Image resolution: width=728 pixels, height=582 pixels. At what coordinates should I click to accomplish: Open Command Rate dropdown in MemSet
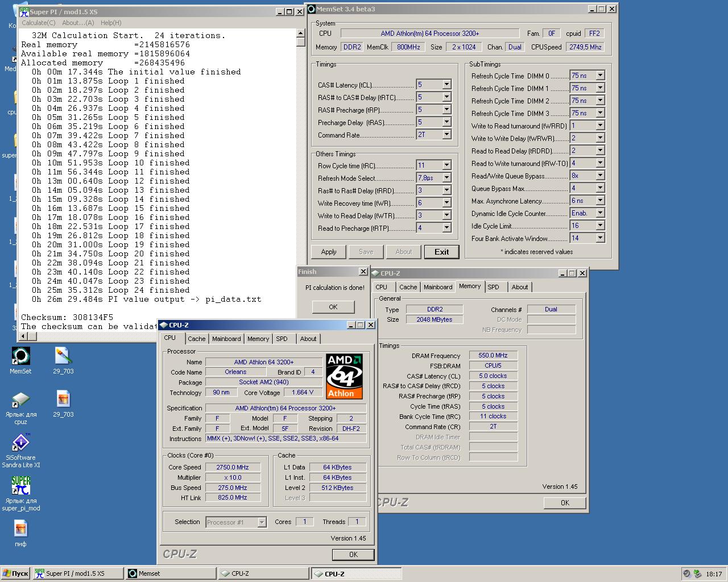(446, 135)
